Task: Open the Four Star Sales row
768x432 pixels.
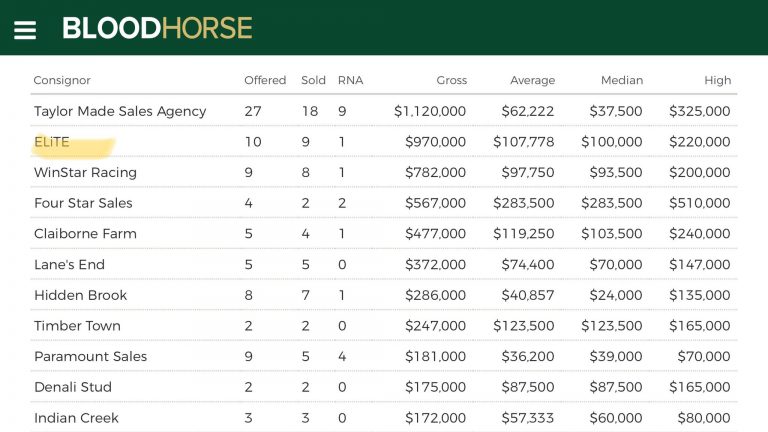Action: pos(384,203)
